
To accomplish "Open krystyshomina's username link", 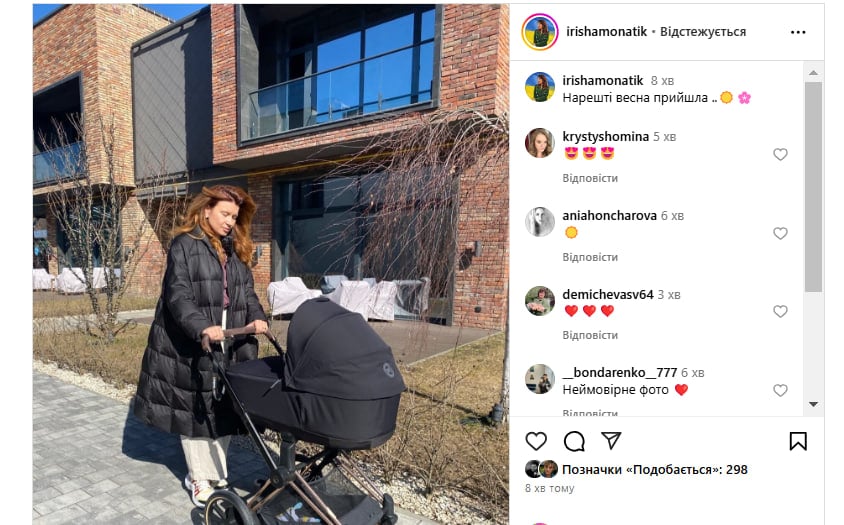I will (x=606, y=137).
